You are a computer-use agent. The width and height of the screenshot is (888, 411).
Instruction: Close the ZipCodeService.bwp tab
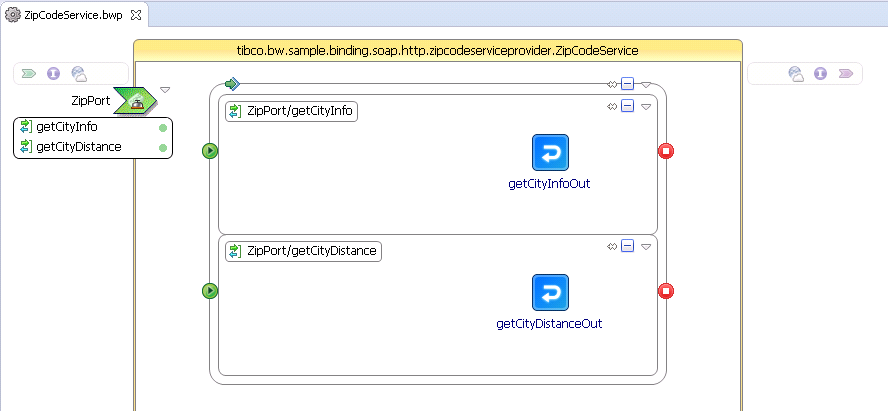136,15
